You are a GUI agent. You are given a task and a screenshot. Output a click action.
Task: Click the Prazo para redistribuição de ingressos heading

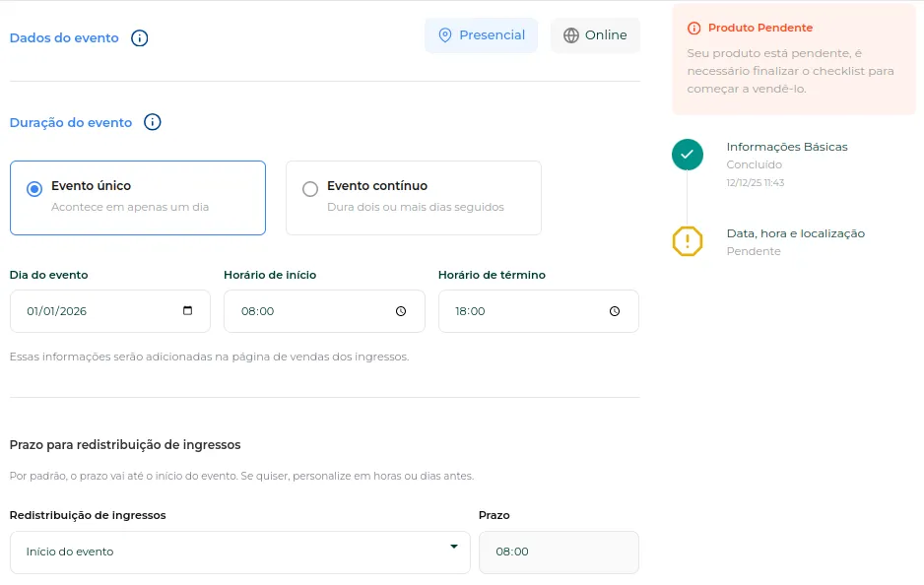click(x=125, y=445)
